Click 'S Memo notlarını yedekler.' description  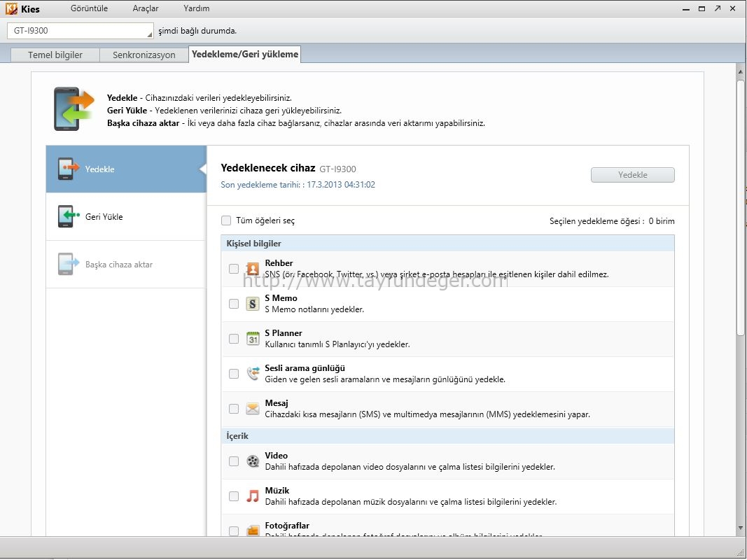click(314, 309)
